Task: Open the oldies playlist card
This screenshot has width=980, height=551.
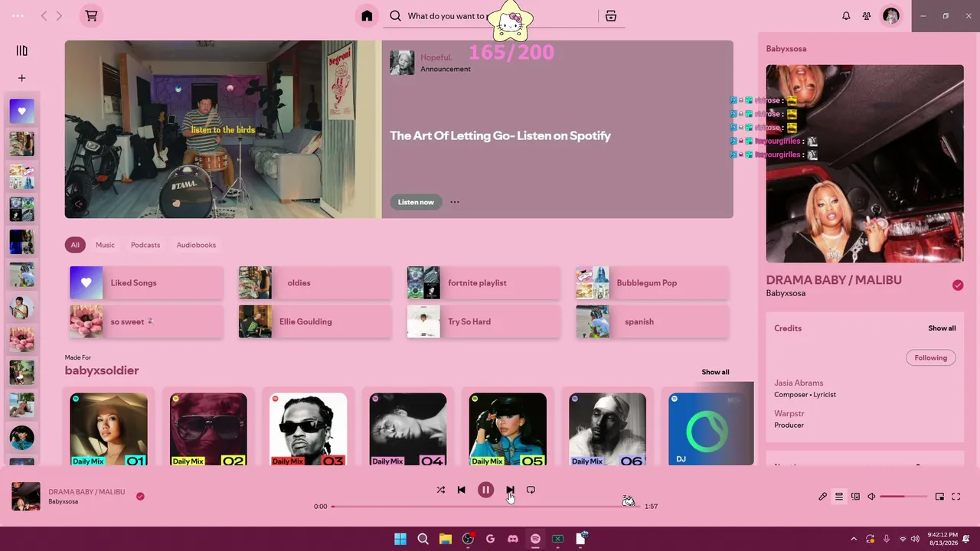Action: tap(315, 283)
